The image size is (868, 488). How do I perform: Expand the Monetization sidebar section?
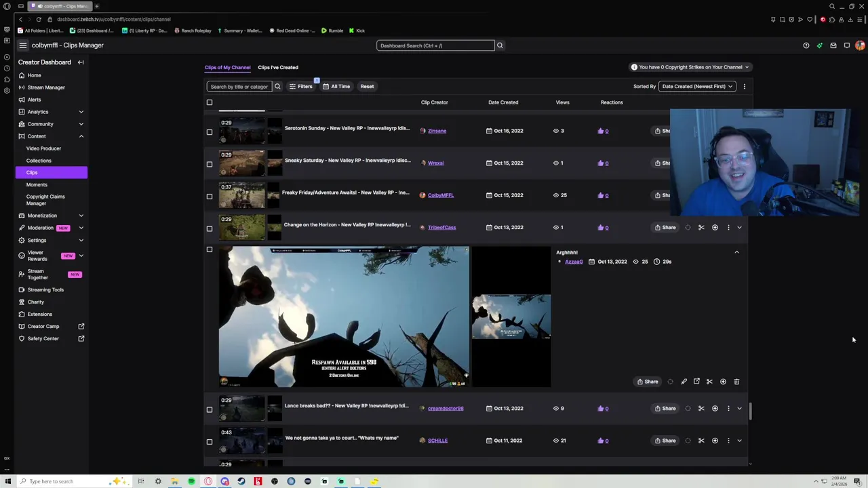[81, 216]
